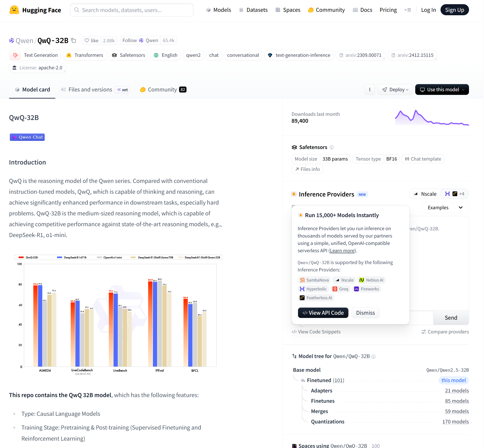Click the Fireworks provider chip

pyautogui.click(x=367, y=289)
